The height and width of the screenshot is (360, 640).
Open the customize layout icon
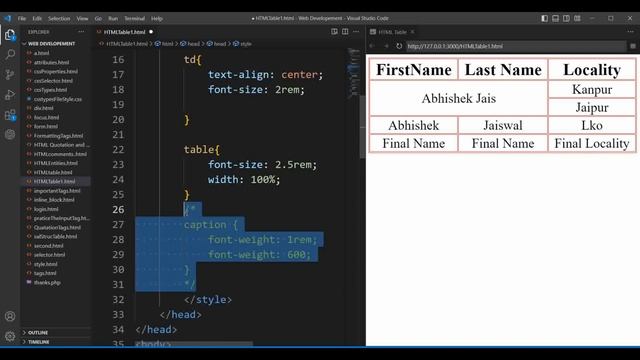(x=577, y=18)
